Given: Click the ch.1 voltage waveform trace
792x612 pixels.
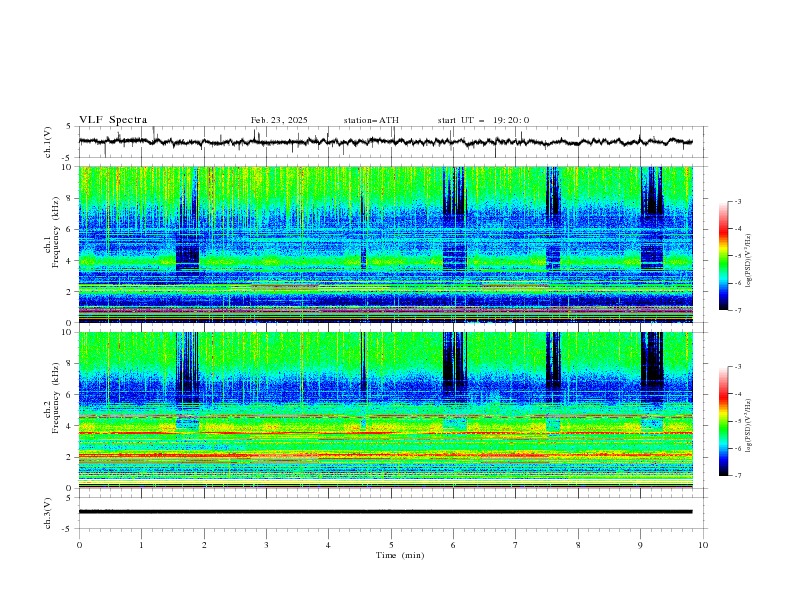Looking at the screenshot, I should (385, 141).
